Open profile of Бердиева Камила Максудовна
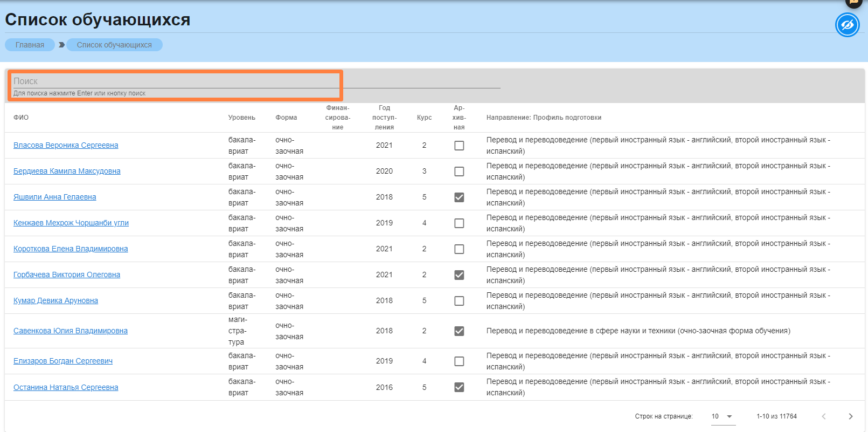Viewport: 868px width, 432px height. 67,171
